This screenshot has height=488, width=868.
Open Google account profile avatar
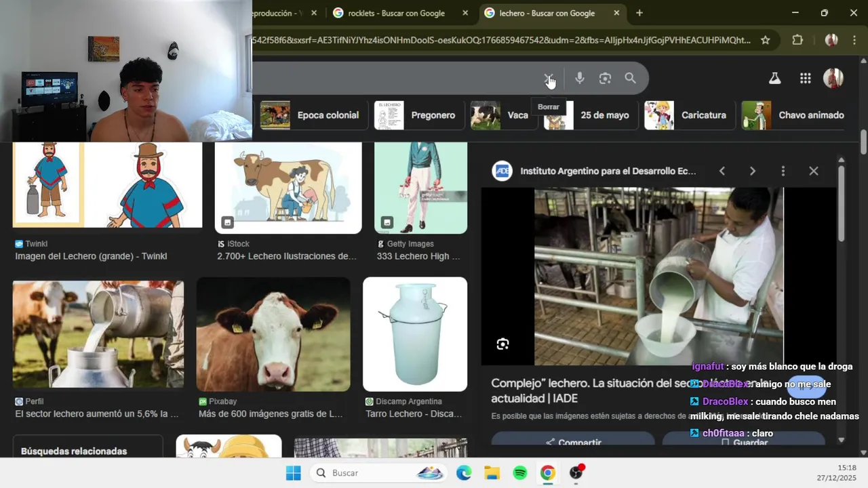833,78
